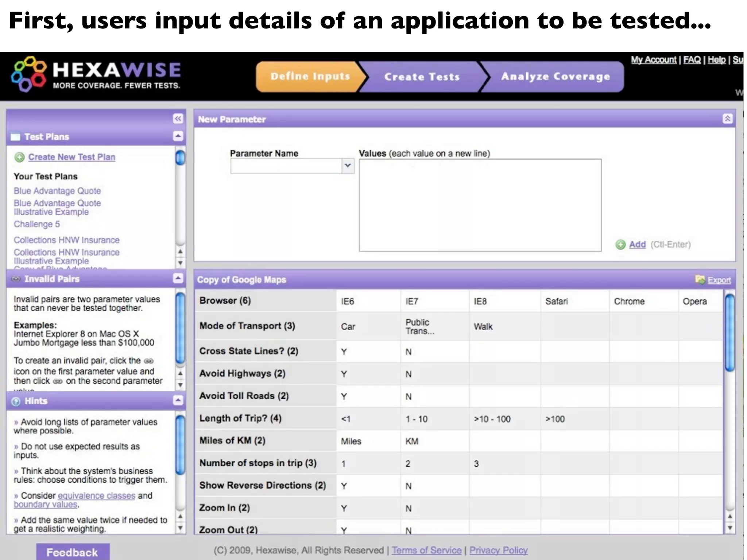
Task: Open the Privacy Policy link
Action: [x=499, y=550]
